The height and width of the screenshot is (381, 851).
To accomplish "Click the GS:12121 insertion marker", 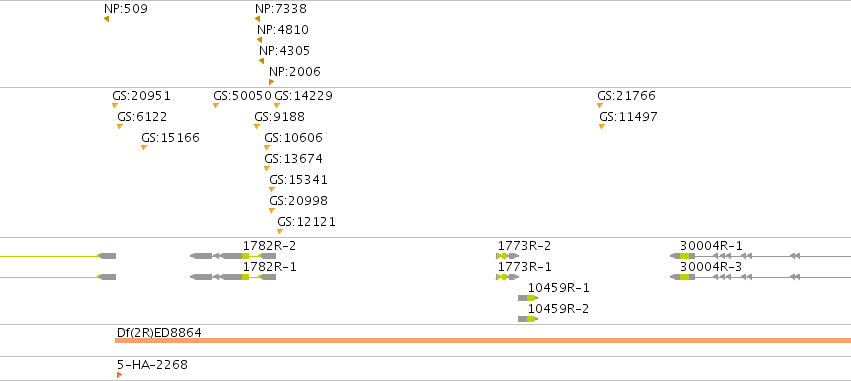I will pyautogui.click(x=280, y=231).
